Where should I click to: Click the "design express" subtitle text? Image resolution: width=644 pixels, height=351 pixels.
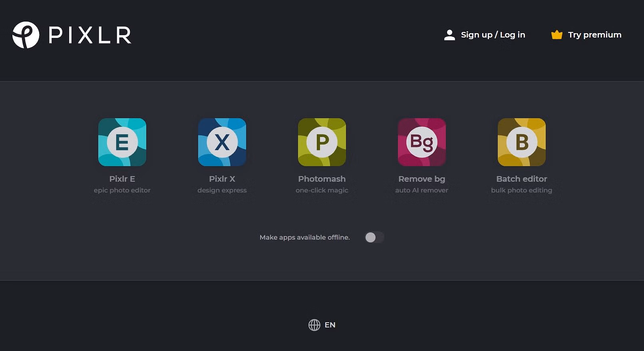222,190
